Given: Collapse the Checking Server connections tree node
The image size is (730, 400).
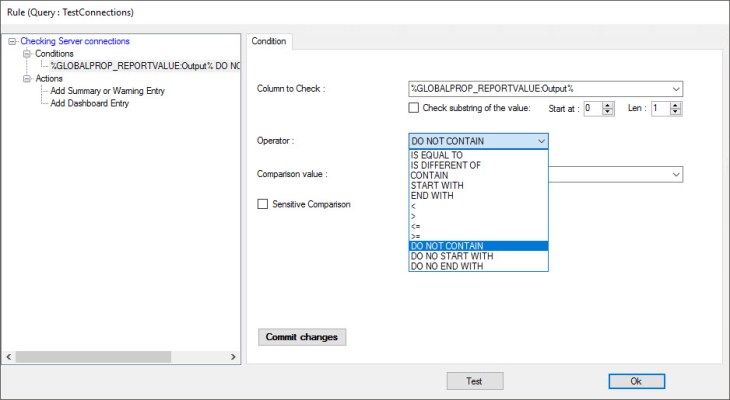Looking at the screenshot, I should coord(12,41).
